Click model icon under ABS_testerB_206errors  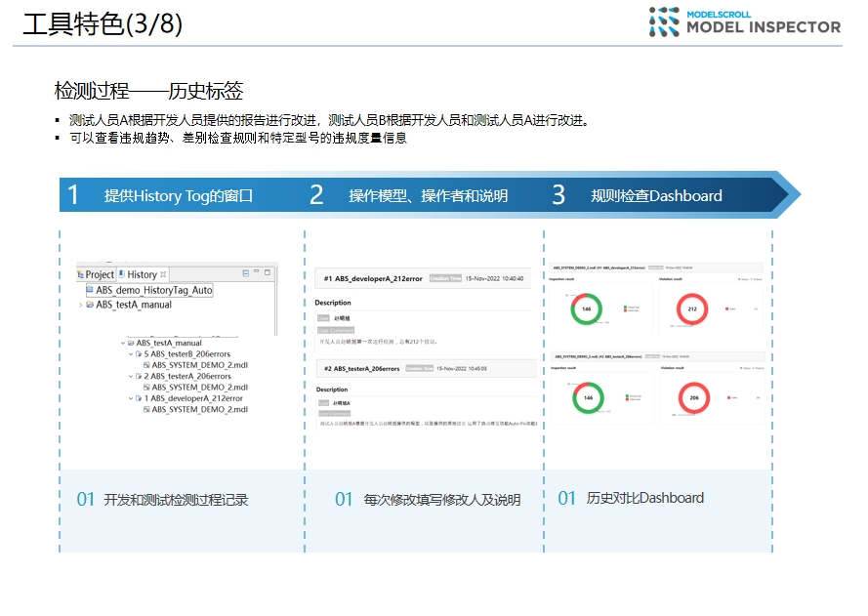[146, 365]
